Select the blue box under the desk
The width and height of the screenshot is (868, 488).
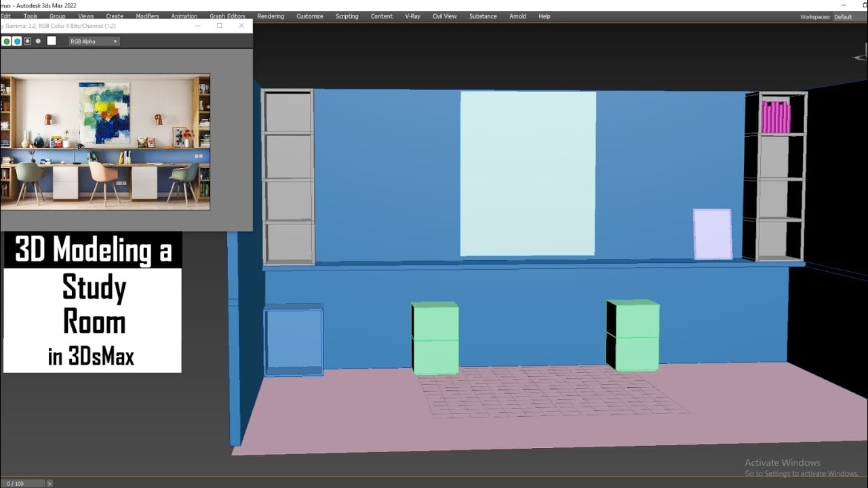(x=294, y=340)
